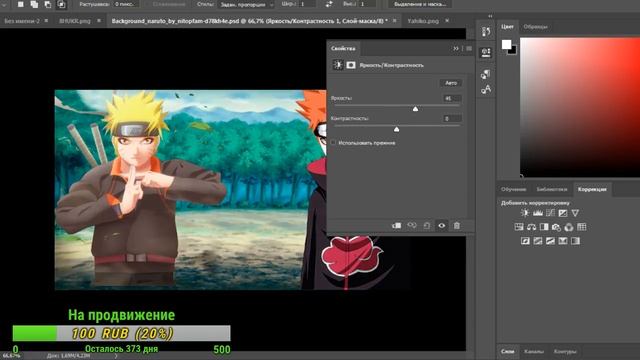Add a Photo Filter adjustment icon

[556, 227]
